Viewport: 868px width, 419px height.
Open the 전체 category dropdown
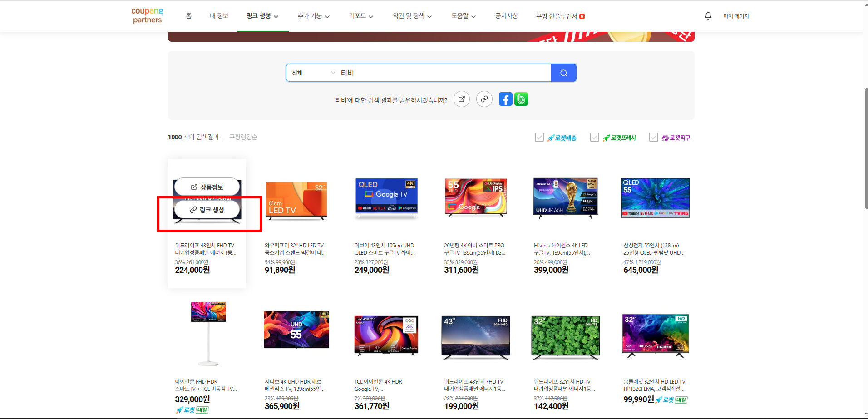click(x=313, y=73)
